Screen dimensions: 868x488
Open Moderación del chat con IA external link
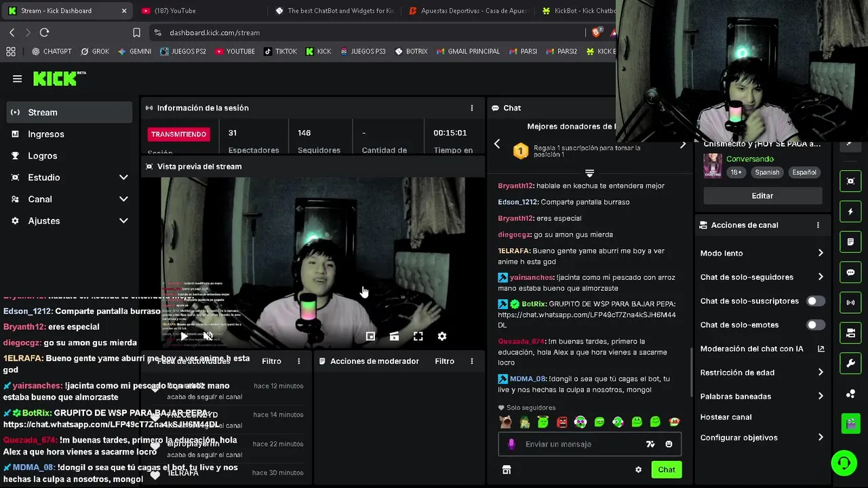point(821,348)
